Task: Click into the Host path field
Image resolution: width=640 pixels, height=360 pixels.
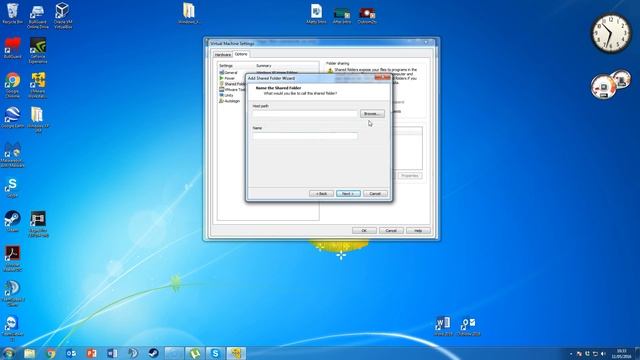Action: click(x=305, y=113)
